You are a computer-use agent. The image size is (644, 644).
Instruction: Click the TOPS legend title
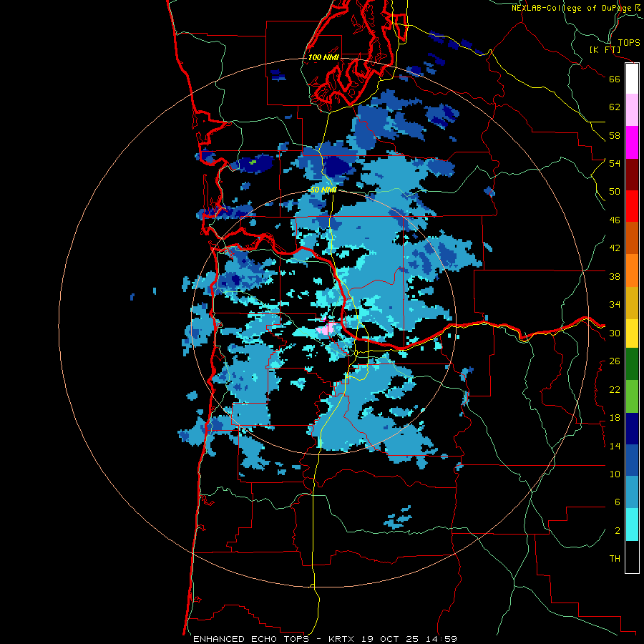(629, 42)
